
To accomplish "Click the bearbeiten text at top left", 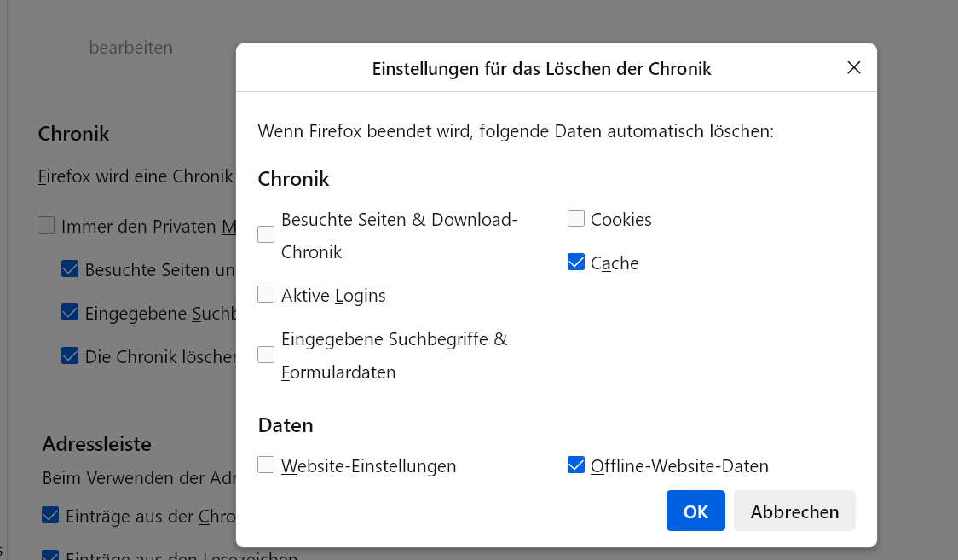I will (130, 48).
